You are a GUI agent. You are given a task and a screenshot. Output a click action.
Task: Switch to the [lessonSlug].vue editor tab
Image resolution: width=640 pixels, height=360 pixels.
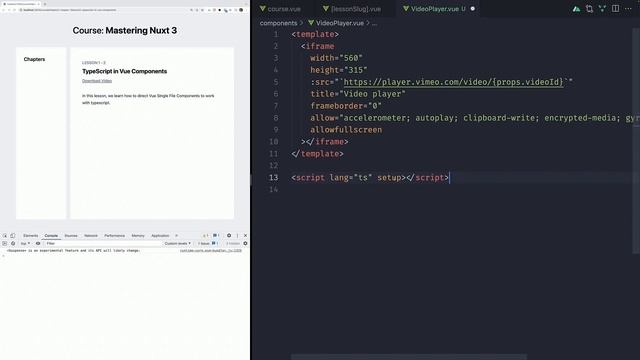point(352,9)
